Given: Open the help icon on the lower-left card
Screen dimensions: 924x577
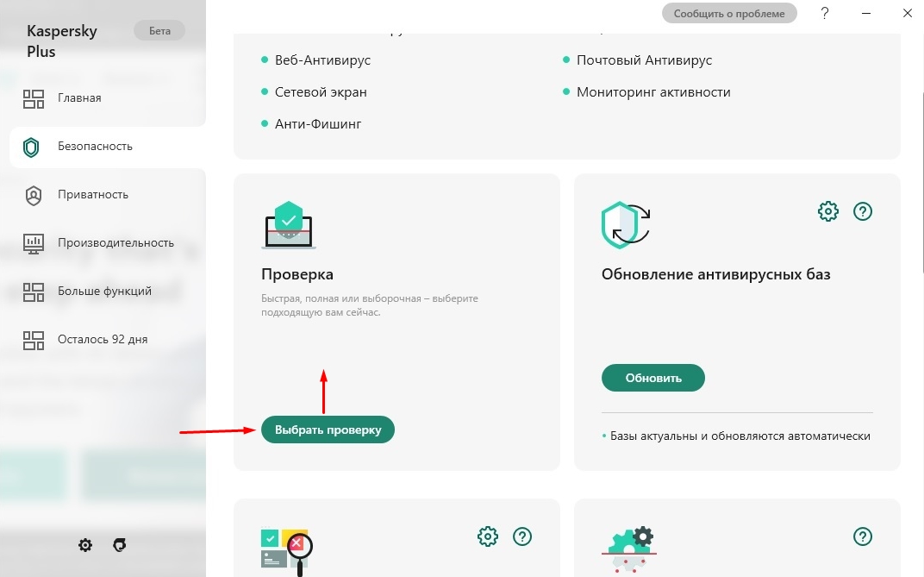Looking at the screenshot, I should [522, 536].
